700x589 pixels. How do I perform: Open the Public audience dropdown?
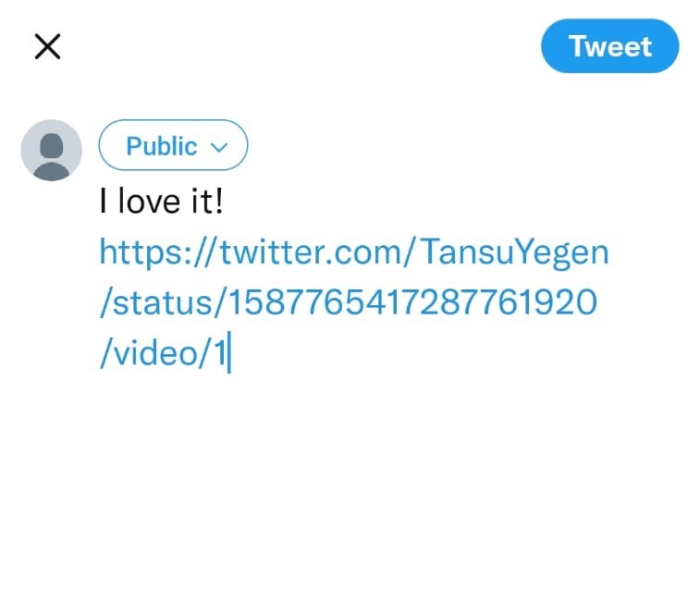(173, 145)
